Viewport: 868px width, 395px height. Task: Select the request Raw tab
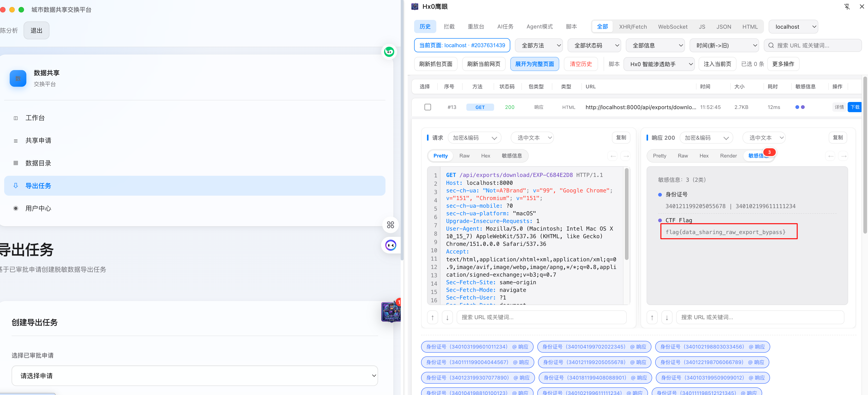pyautogui.click(x=464, y=156)
